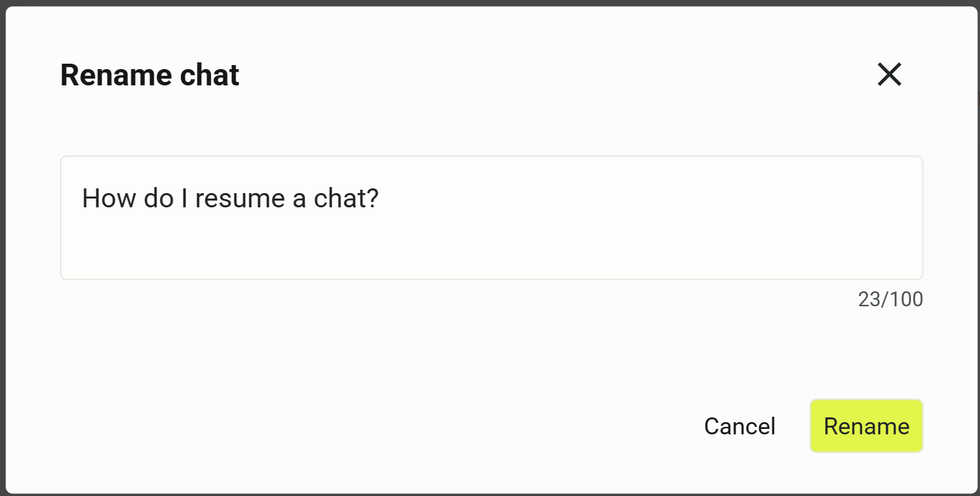Dismiss the rename popup using the X mark
Viewport: 980px width, 496px height.
(889, 75)
